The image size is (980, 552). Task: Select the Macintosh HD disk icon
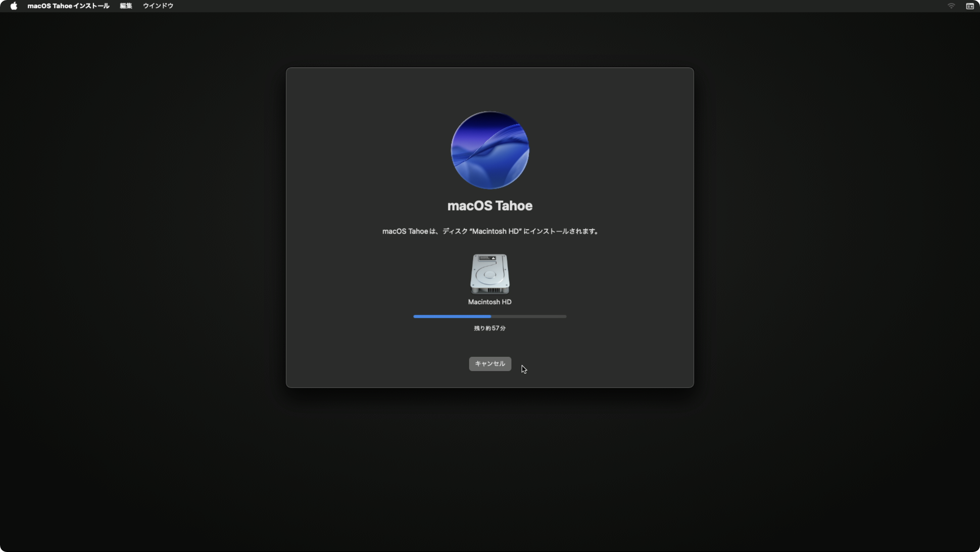click(x=490, y=274)
